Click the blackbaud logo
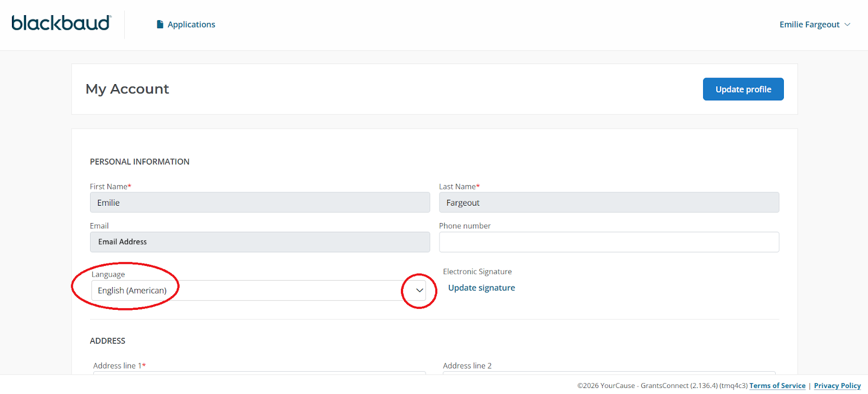Screen dimensions: 868x394 click(x=61, y=23)
